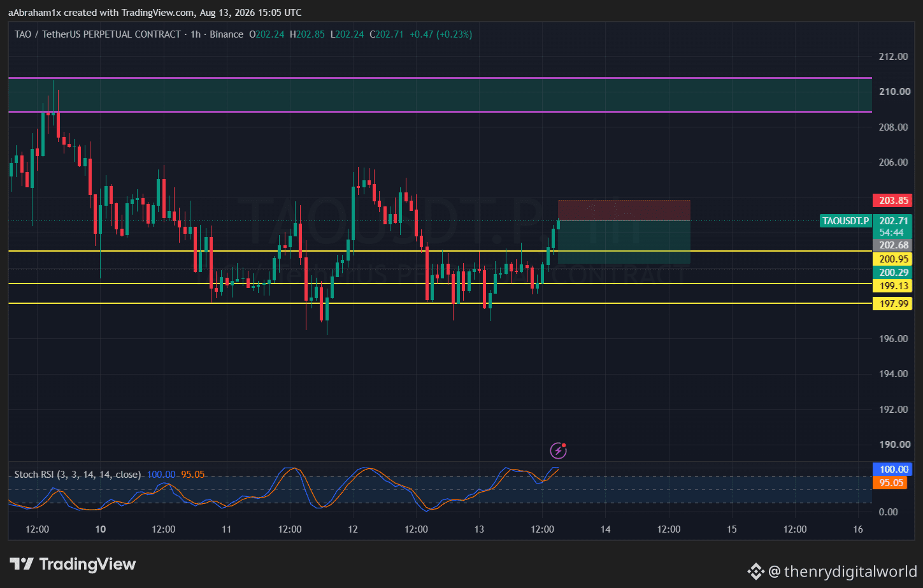Click the blue 100.00 tag on the indicator scale

[x=892, y=470]
